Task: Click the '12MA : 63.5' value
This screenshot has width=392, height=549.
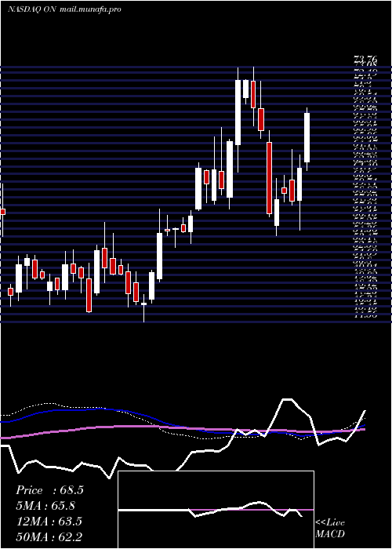Action: point(49,522)
